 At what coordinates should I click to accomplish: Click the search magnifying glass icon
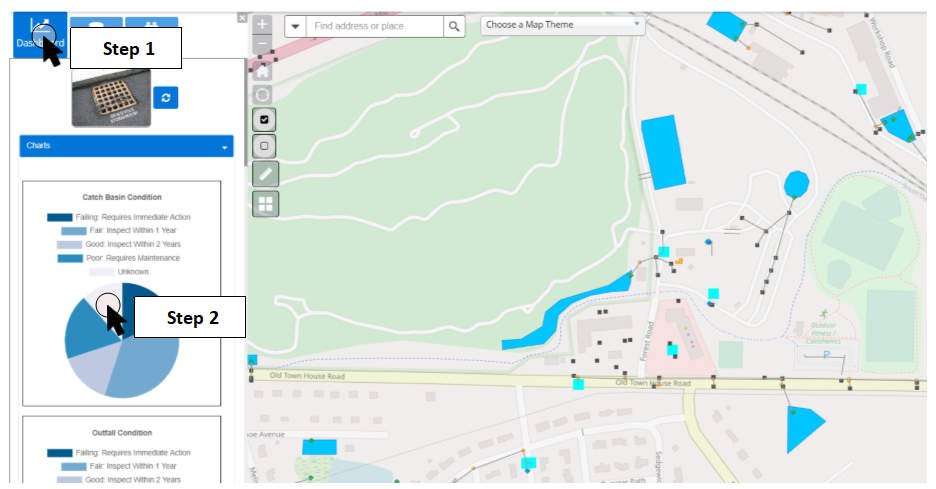(x=454, y=26)
